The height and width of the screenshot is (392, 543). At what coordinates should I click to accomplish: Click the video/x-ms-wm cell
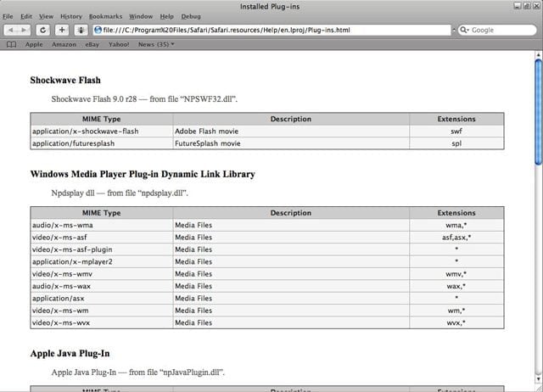click(102, 311)
